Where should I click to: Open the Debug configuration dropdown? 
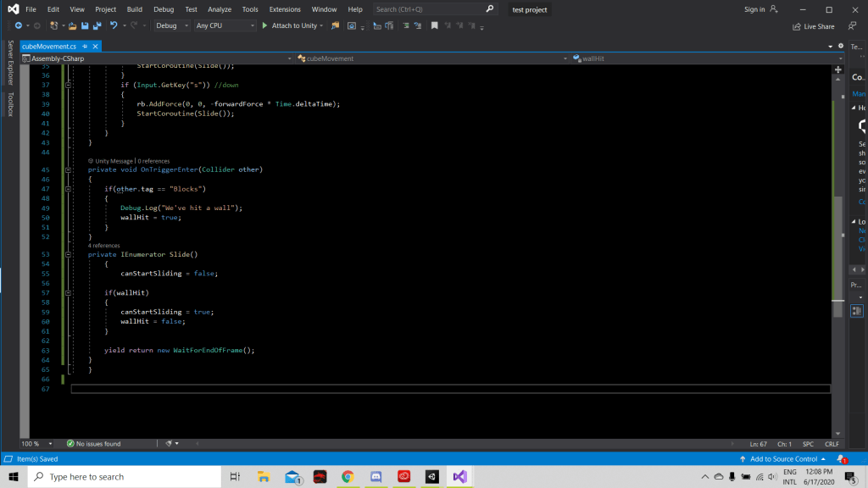tap(172, 26)
